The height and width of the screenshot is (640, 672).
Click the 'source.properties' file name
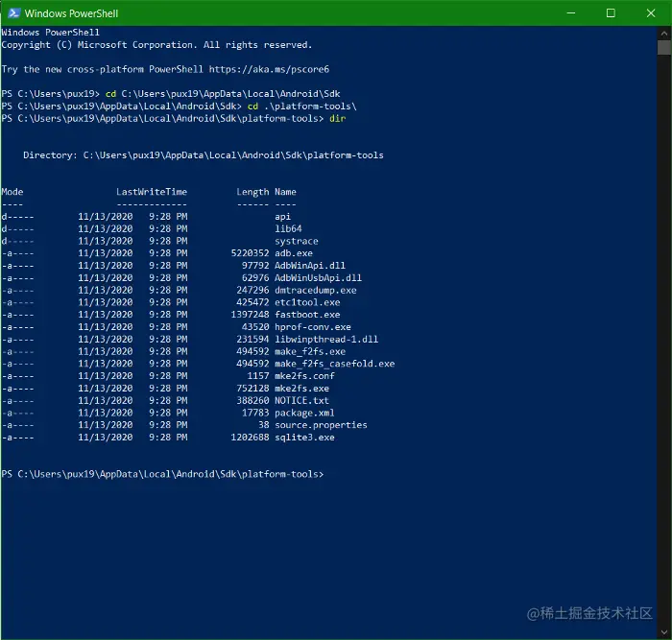[x=321, y=425]
